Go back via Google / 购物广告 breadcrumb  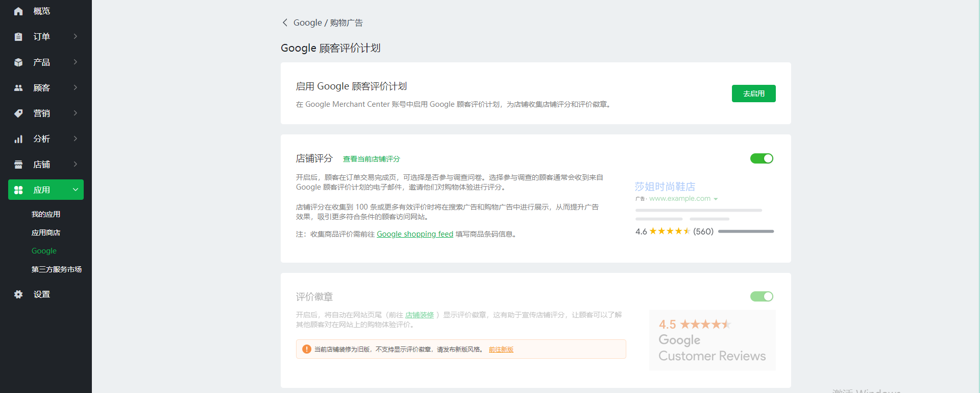click(328, 22)
